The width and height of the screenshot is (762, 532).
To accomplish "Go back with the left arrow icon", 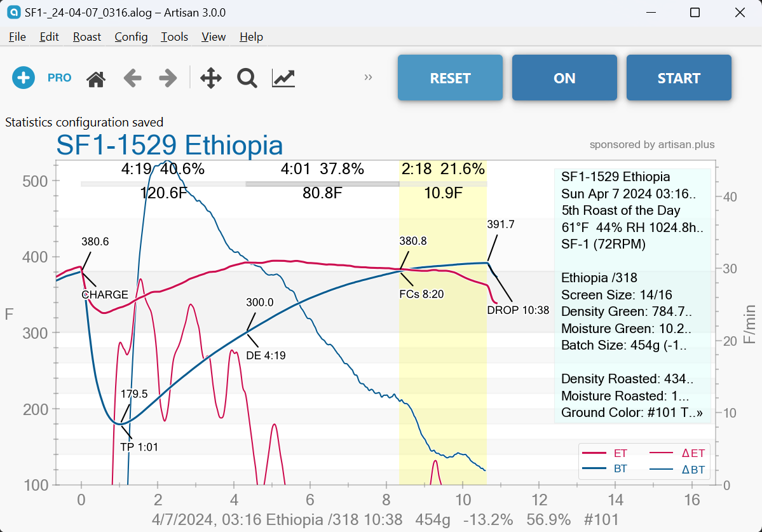I will [x=132, y=78].
